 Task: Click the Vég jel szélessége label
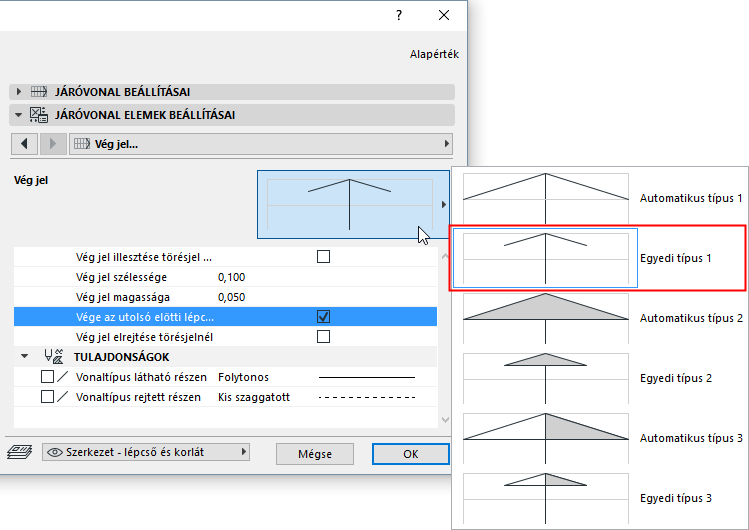121,277
